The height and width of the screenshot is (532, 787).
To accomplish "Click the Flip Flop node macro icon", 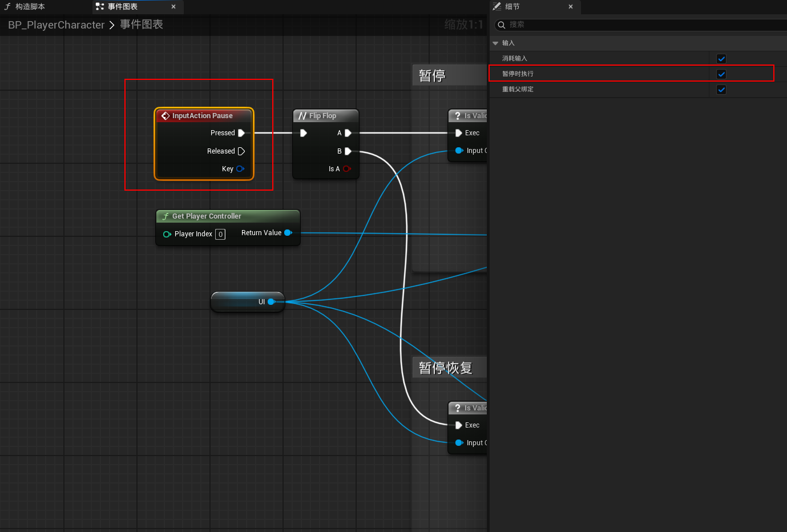I will coord(302,116).
